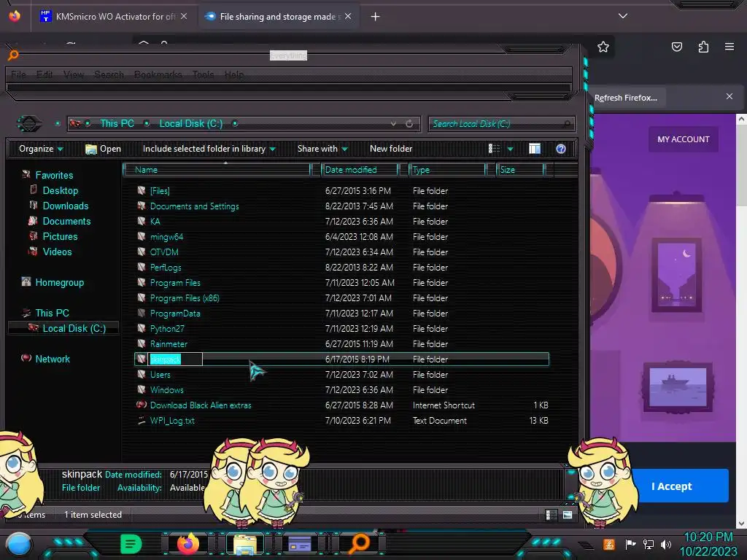The height and width of the screenshot is (560, 747).
Task: Click the New folder button
Action: 391,149
